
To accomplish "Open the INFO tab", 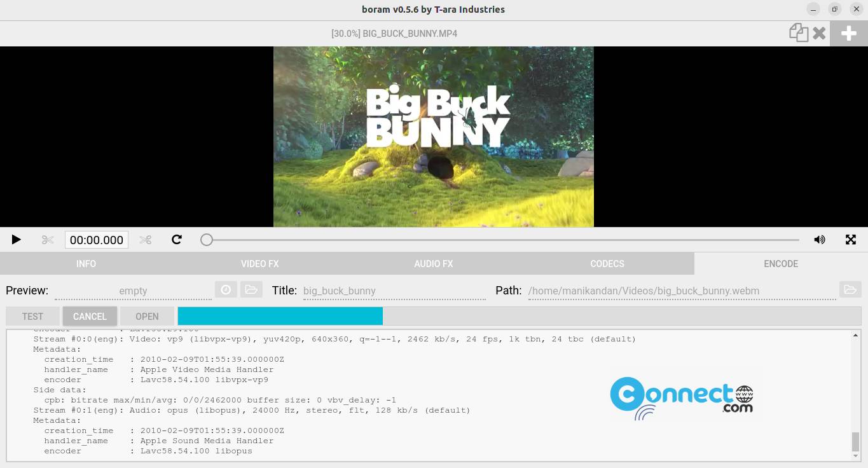I will click(x=86, y=263).
